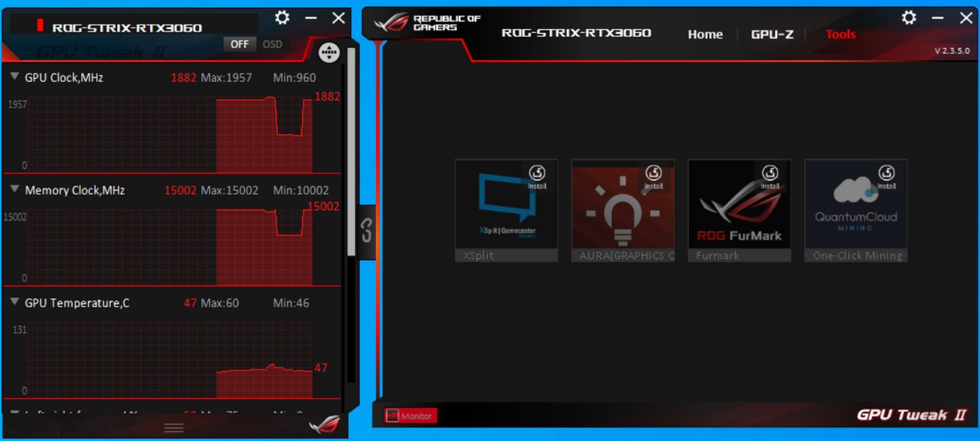Click the "Max:60" temperature value
The height and width of the screenshot is (441, 980).
pyautogui.click(x=220, y=302)
